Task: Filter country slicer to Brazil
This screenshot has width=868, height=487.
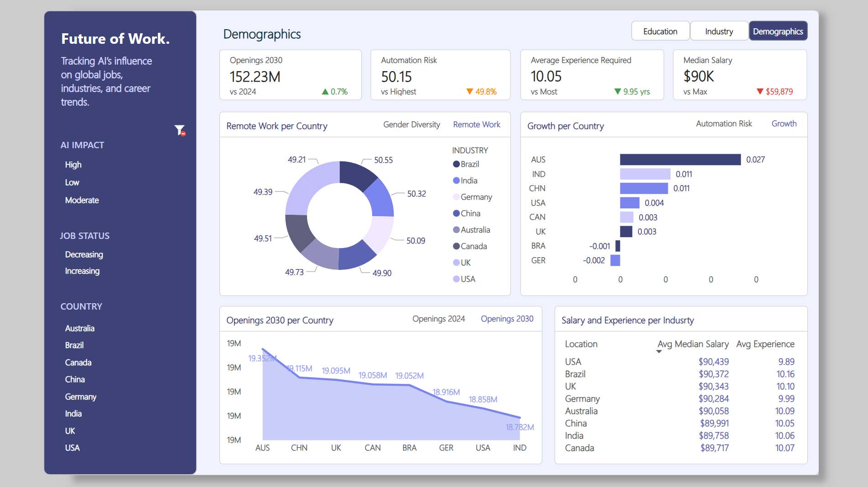Action: (x=74, y=345)
